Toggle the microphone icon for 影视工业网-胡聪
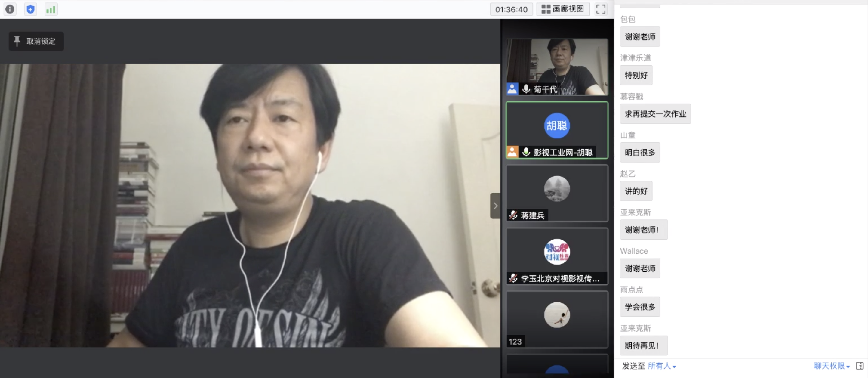 click(x=526, y=152)
